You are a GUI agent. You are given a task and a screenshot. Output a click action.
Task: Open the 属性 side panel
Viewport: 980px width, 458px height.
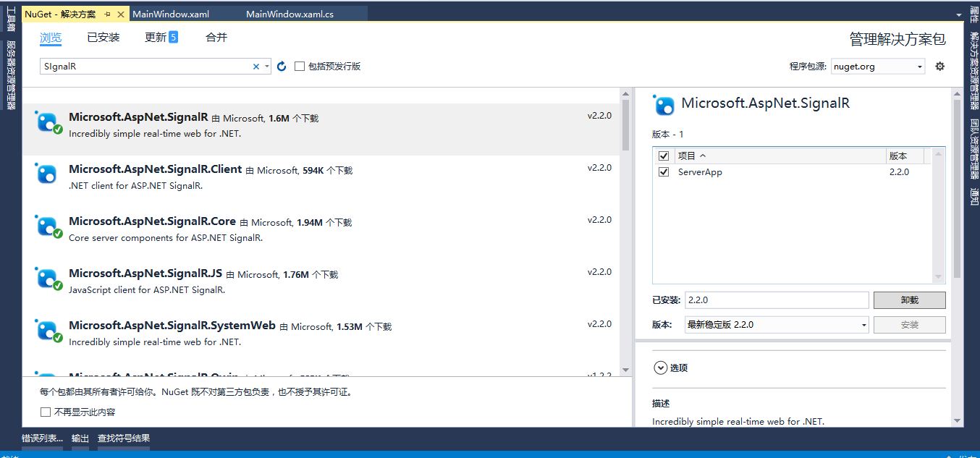point(973,14)
